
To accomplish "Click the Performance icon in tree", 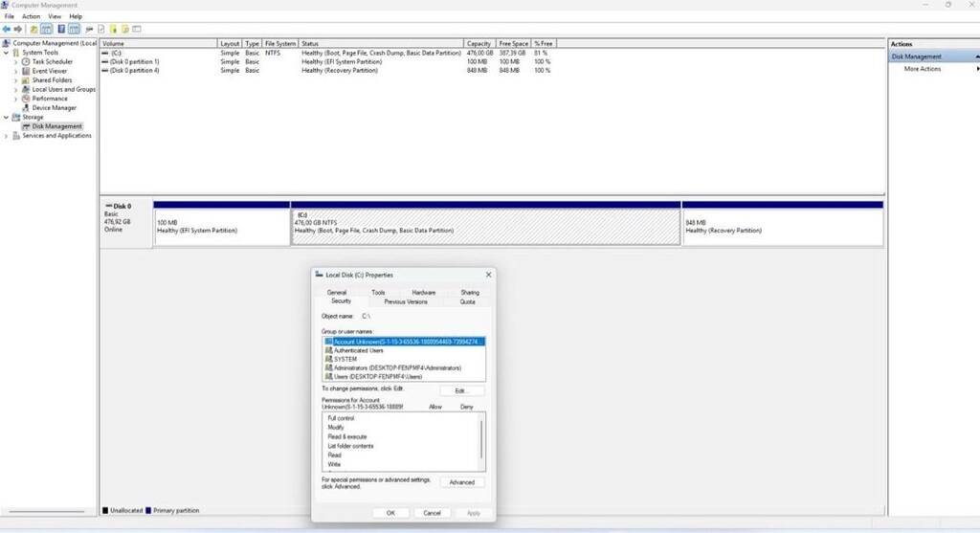I will click(26, 99).
